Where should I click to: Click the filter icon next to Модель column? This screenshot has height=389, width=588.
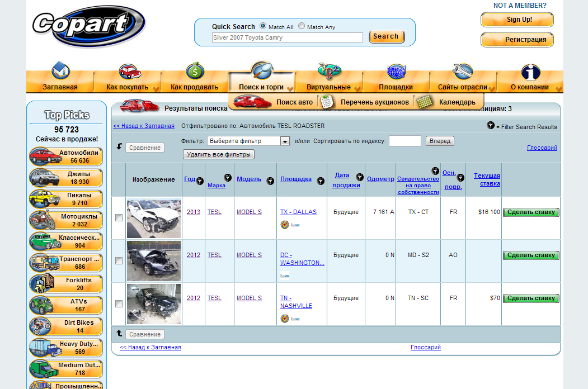click(270, 181)
